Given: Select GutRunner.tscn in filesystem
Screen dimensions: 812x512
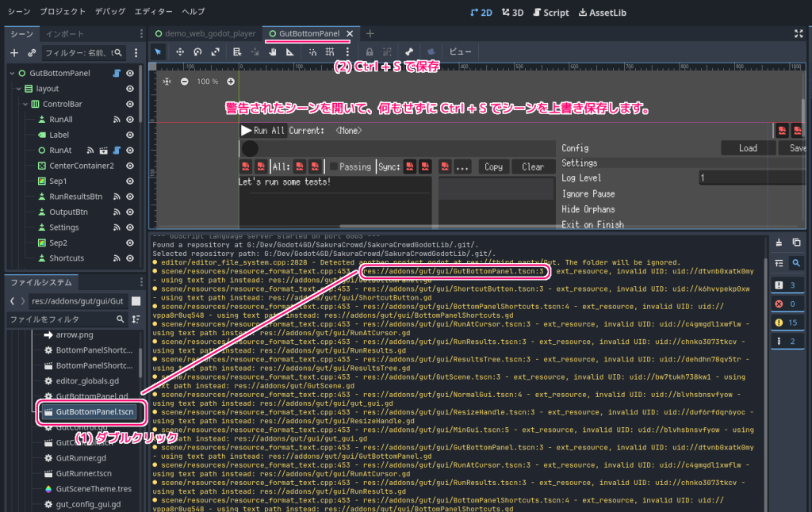Looking at the screenshot, I should coord(82,474).
